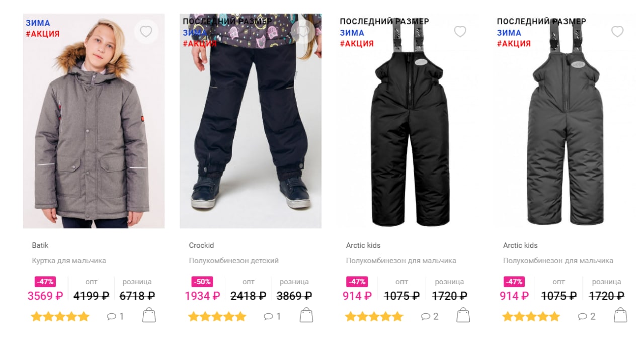Click the grey Batik jacket product photo
644x340 pixels.
pos(94,121)
